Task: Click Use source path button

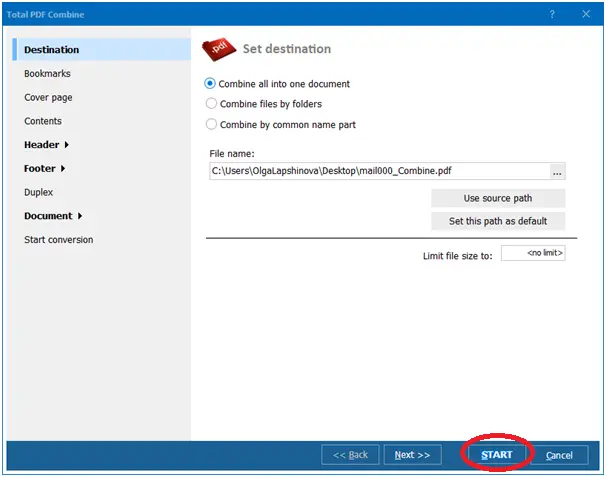Action: pyautogui.click(x=497, y=198)
